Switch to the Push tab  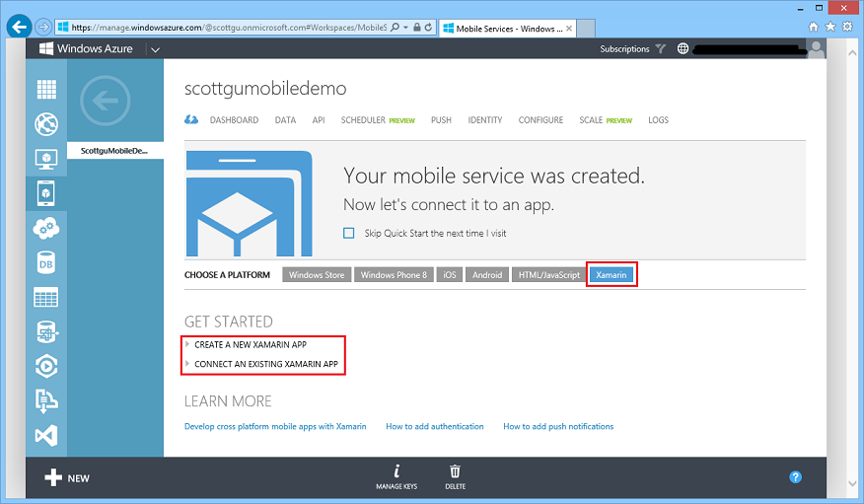(441, 120)
